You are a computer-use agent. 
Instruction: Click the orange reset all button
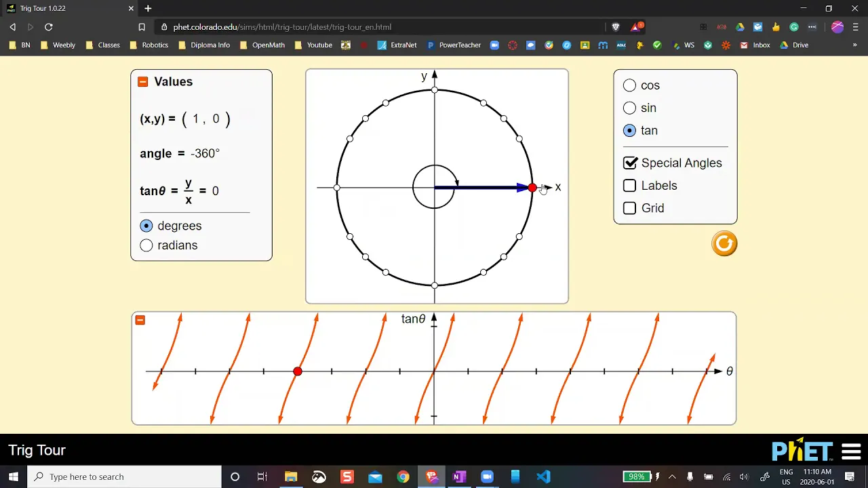[x=724, y=243]
